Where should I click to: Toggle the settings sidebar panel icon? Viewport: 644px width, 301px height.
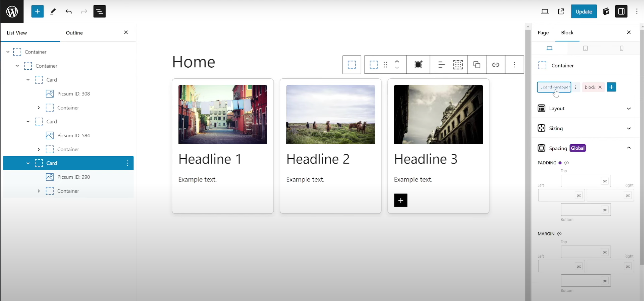(621, 12)
